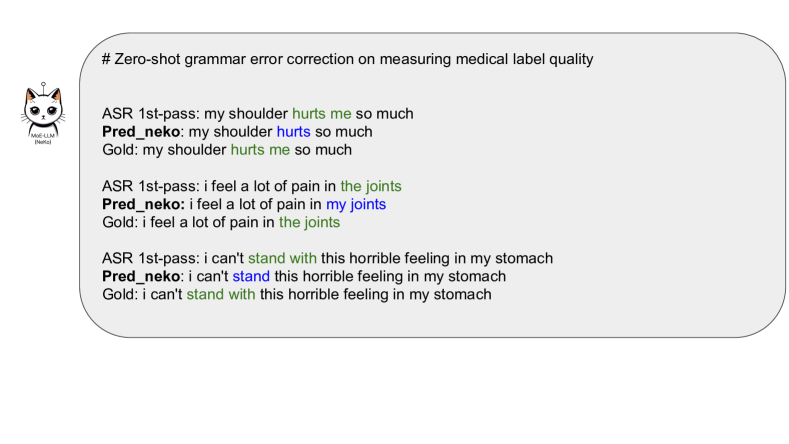Click the third bold Pred_neko label

(x=143, y=276)
